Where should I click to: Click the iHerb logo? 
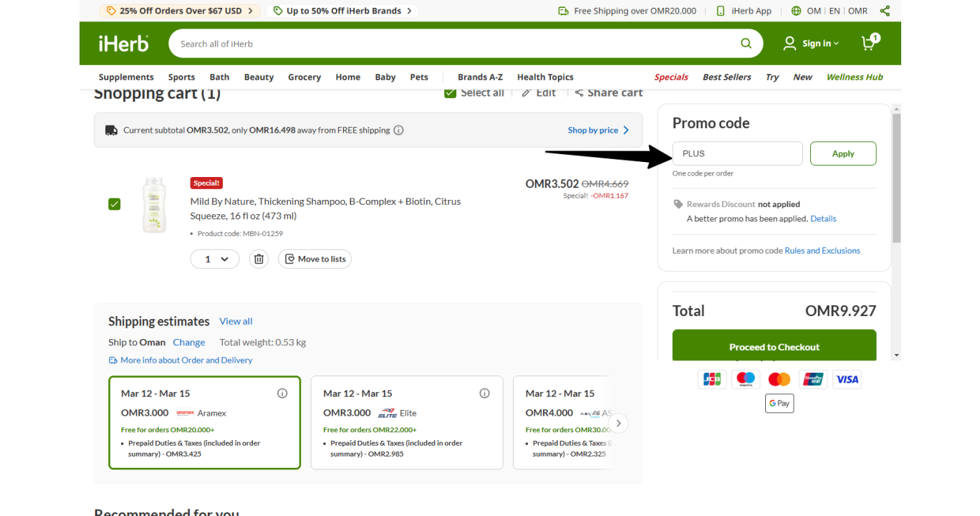pyautogui.click(x=123, y=44)
